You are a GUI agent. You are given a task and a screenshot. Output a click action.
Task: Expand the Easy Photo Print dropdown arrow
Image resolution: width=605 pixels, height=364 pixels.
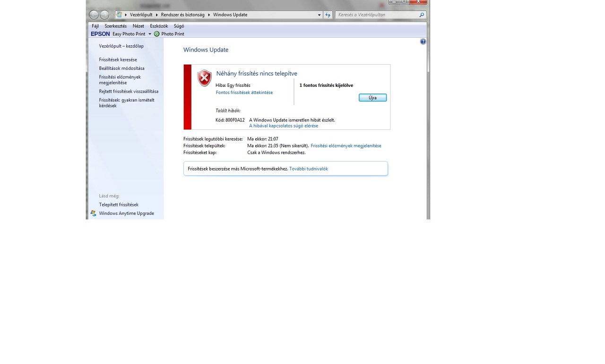(150, 34)
